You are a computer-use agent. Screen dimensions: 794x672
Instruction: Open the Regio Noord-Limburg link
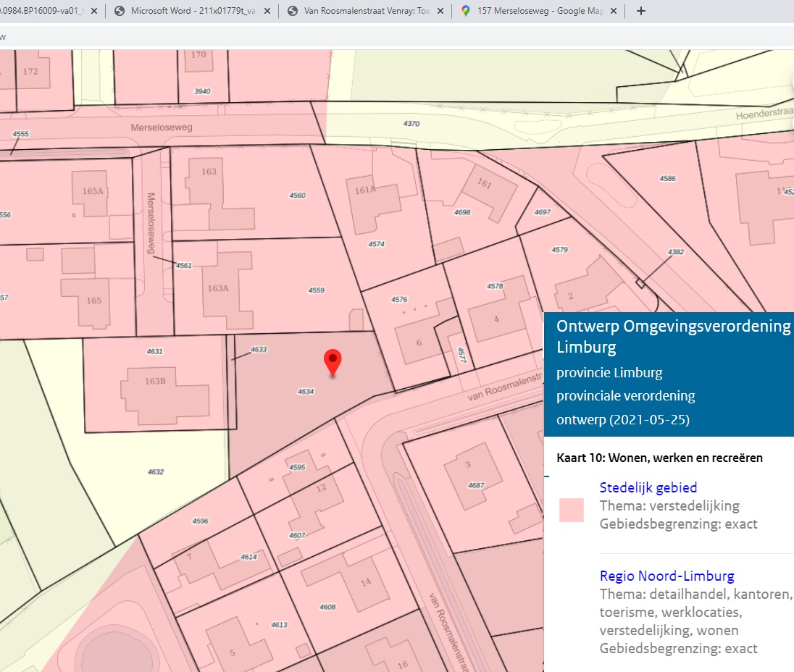pyautogui.click(x=667, y=576)
